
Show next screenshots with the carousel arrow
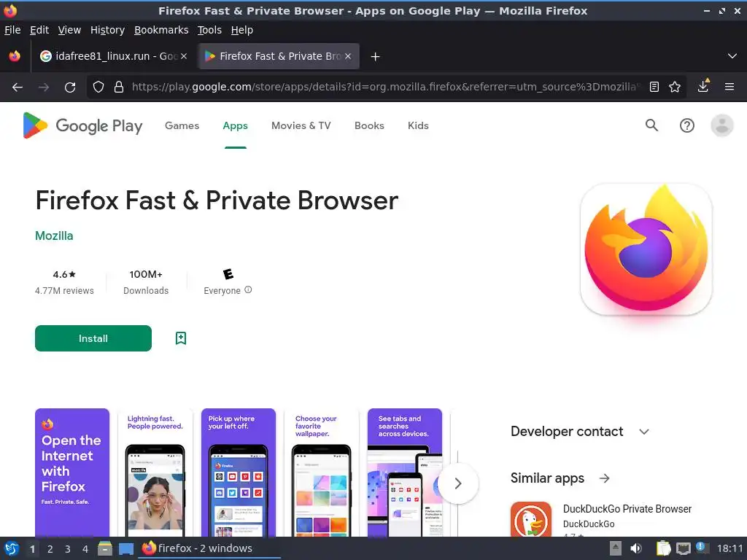point(458,483)
